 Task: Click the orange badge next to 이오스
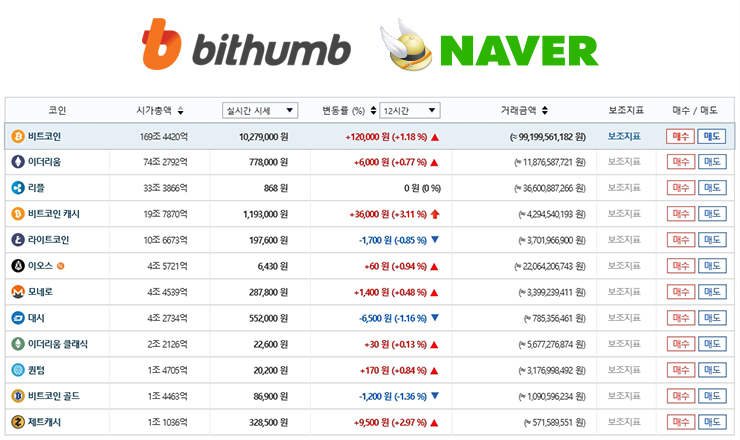[x=60, y=266]
